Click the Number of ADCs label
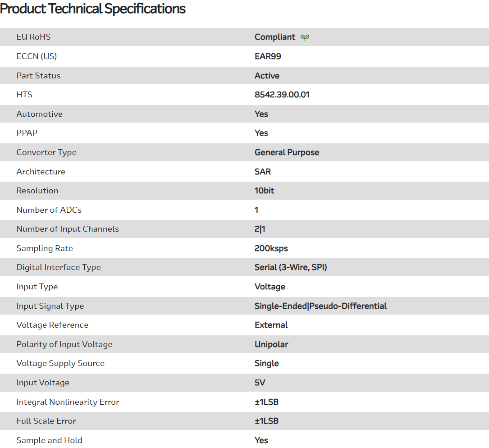Viewport: 489px width, 448px height. point(49,210)
